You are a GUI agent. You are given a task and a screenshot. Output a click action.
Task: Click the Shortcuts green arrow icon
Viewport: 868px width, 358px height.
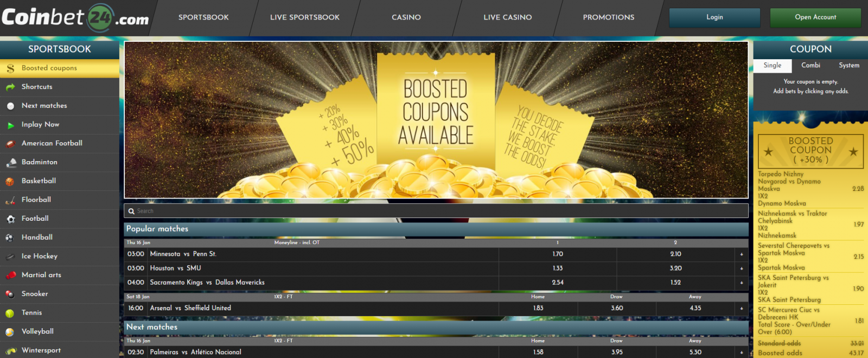click(10, 87)
